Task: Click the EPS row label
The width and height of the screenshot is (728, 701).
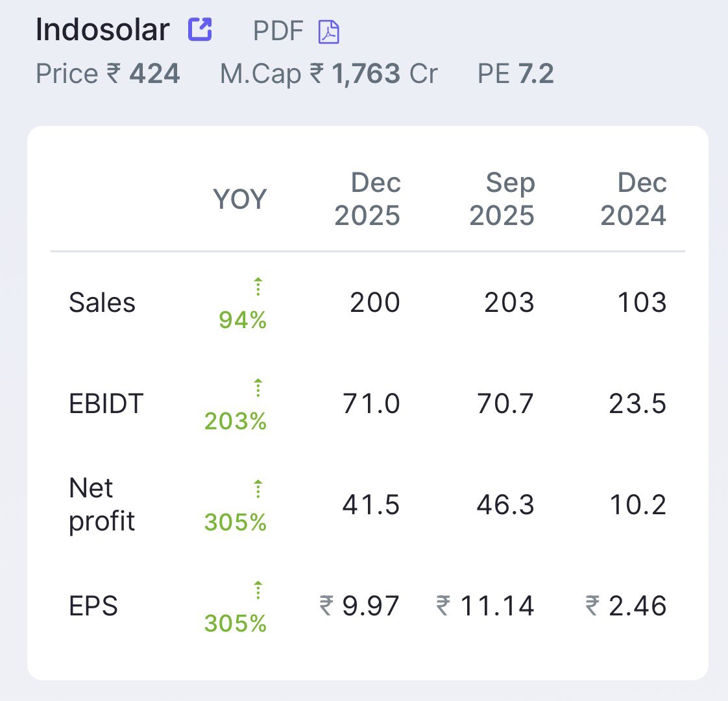Action: click(x=93, y=606)
